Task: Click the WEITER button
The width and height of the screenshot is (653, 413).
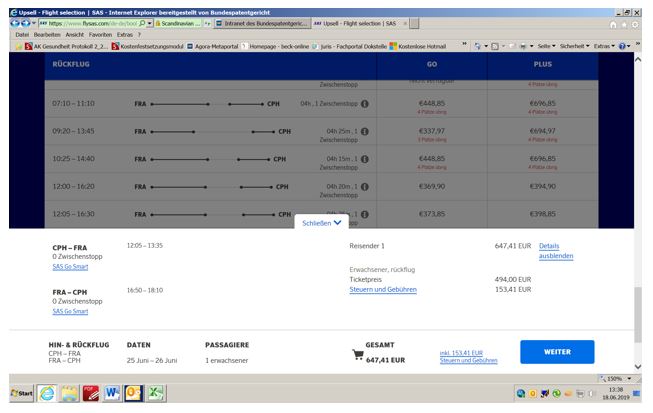Action: point(557,352)
